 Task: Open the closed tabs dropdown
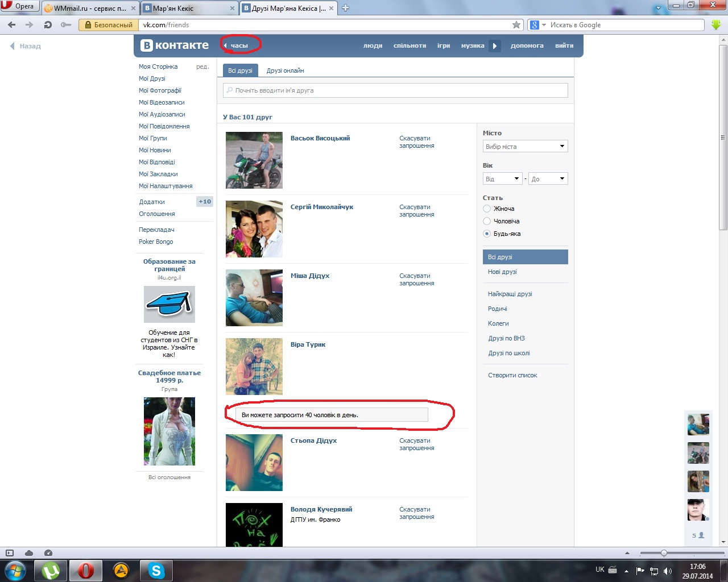659,8
